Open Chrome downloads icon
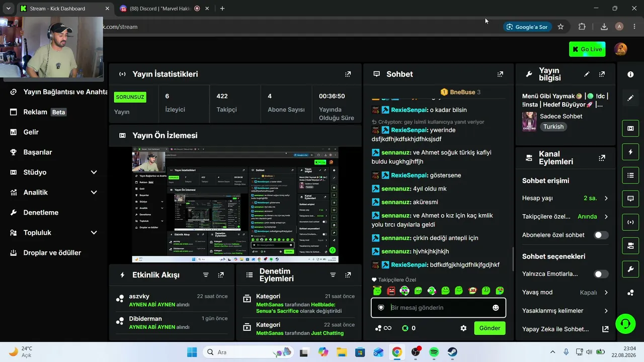This screenshot has width=644, height=362. click(604, 27)
